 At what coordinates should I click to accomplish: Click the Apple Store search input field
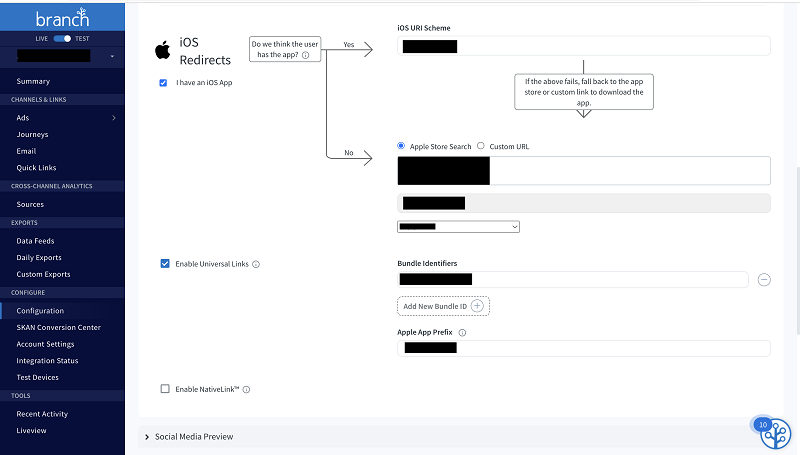(x=584, y=171)
